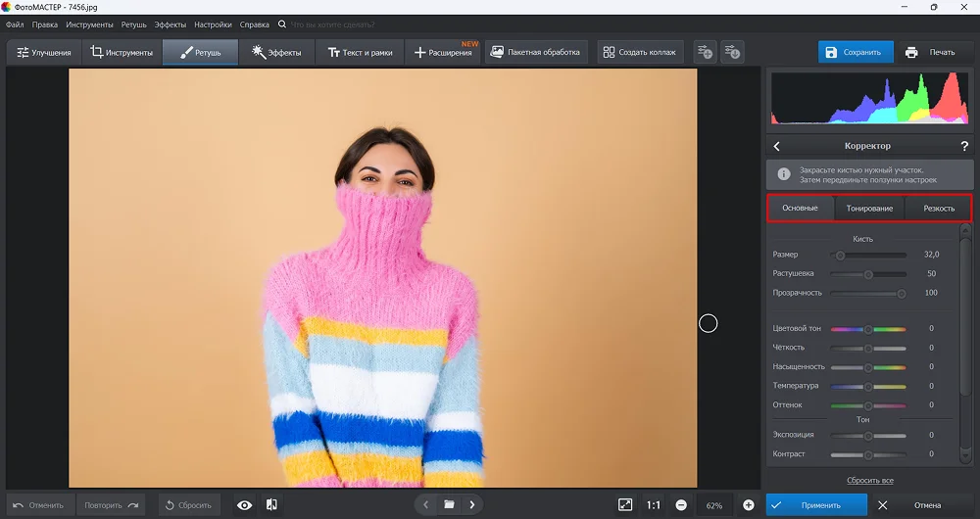980x519 pixels.
Task: Open folder icon in bottom bar
Action: (449, 504)
